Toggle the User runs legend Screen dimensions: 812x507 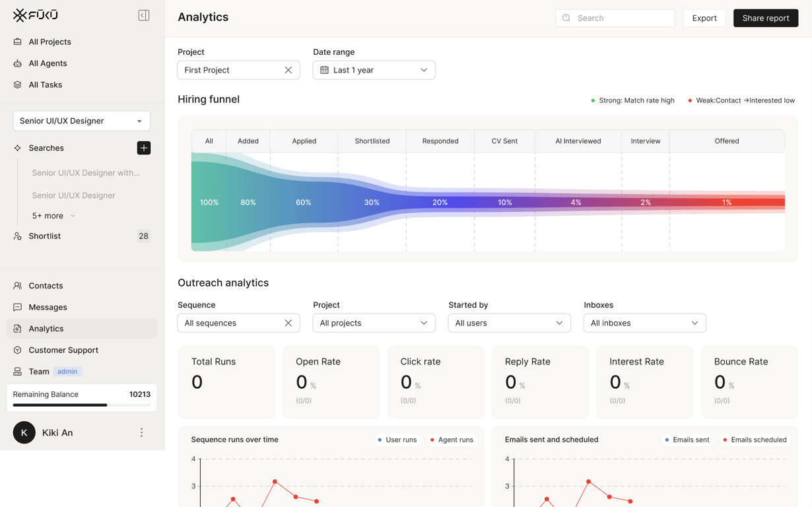[x=397, y=440]
